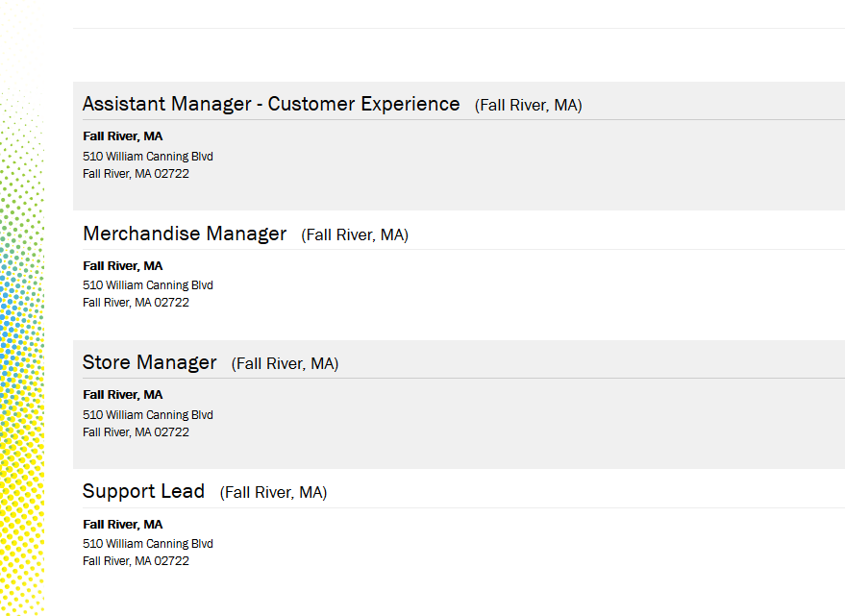Click street address in the Store Manager listing
The image size is (845, 616).
pyautogui.click(x=148, y=414)
